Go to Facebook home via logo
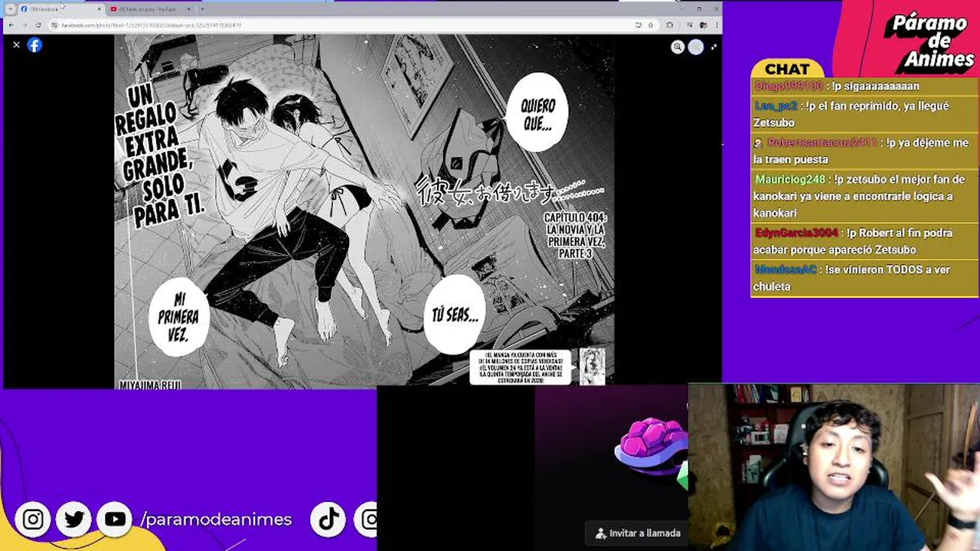980x551 pixels. coord(34,45)
